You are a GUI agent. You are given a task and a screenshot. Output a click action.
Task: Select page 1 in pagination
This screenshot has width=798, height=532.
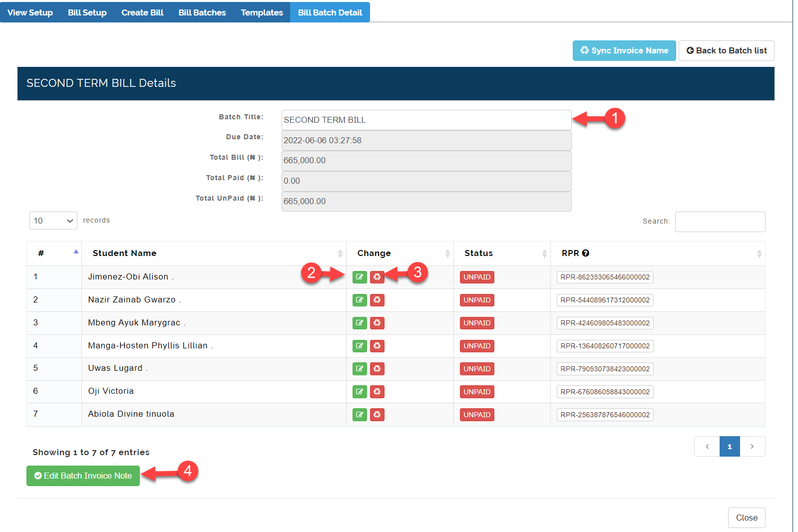tap(730, 446)
